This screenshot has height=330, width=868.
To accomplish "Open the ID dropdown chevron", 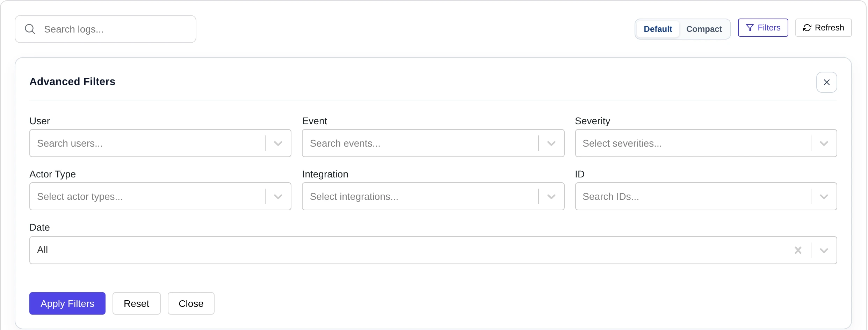I will point(824,197).
